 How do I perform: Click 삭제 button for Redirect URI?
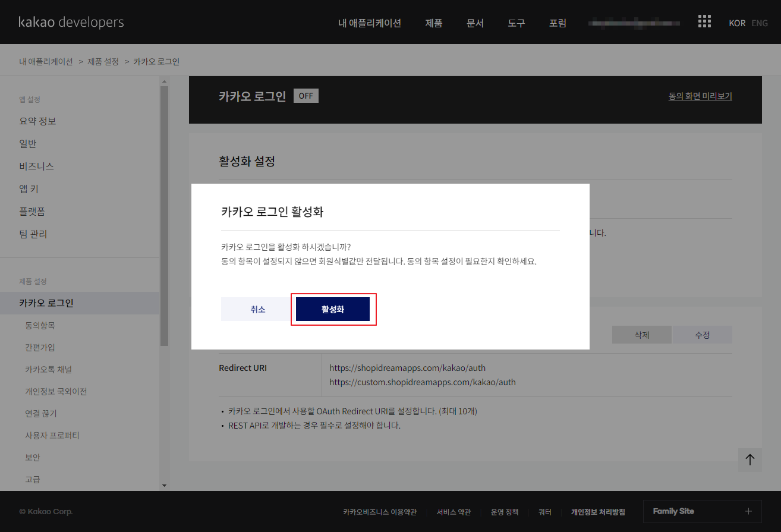pyautogui.click(x=642, y=335)
